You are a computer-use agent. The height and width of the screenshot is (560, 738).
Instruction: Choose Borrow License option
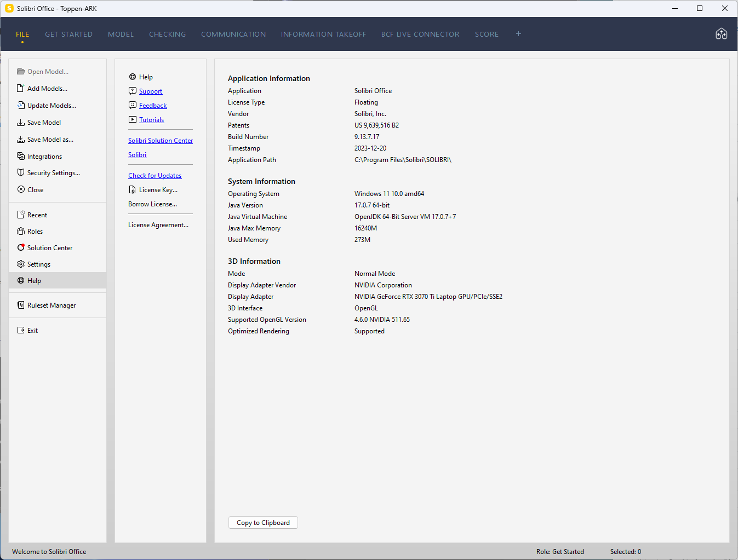152,204
